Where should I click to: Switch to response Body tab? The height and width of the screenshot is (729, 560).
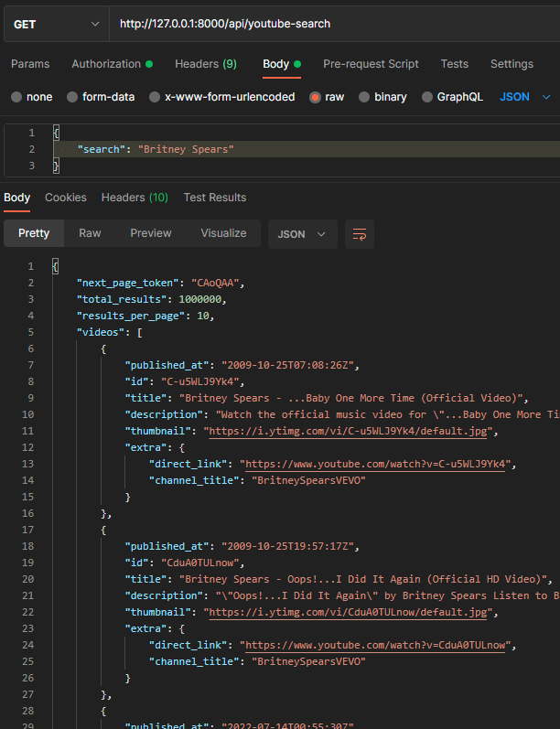[x=16, y=198]
